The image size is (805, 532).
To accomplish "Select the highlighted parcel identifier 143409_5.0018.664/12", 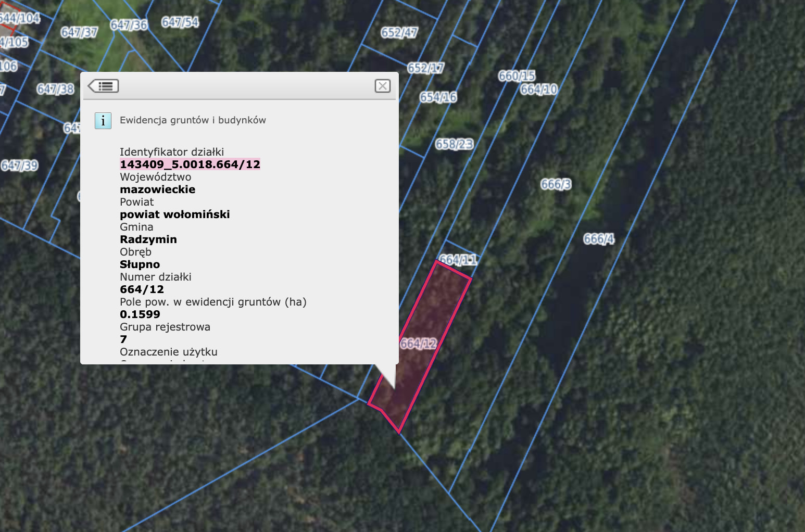I will click(x=190, y=164).
